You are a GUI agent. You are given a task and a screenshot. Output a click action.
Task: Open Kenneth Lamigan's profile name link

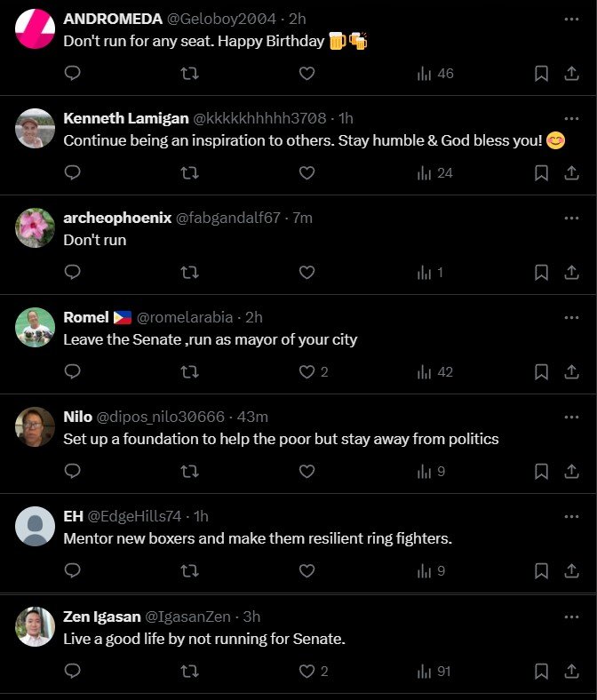pos(125,118)
